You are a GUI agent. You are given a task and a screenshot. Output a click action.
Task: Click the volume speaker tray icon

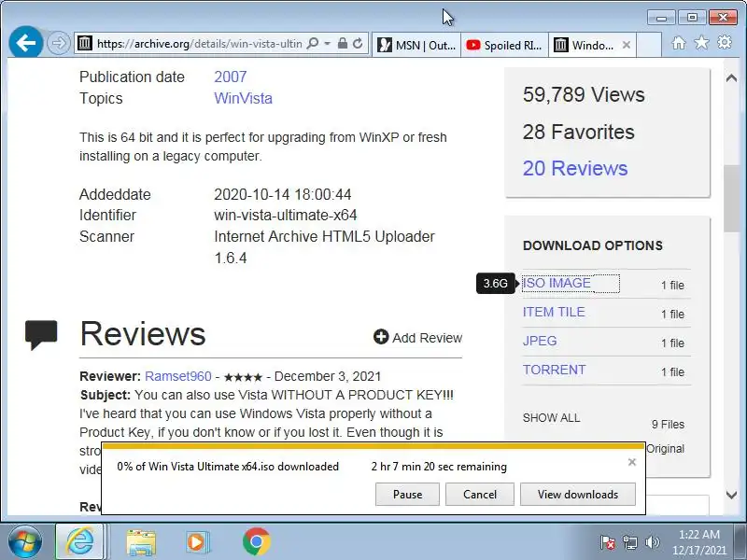point(652,542)
